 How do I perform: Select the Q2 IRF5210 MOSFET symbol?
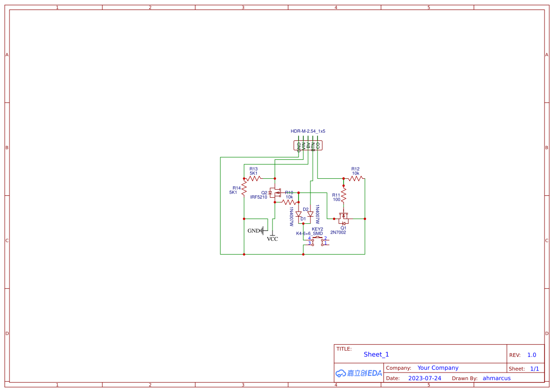tap(275, 193)
